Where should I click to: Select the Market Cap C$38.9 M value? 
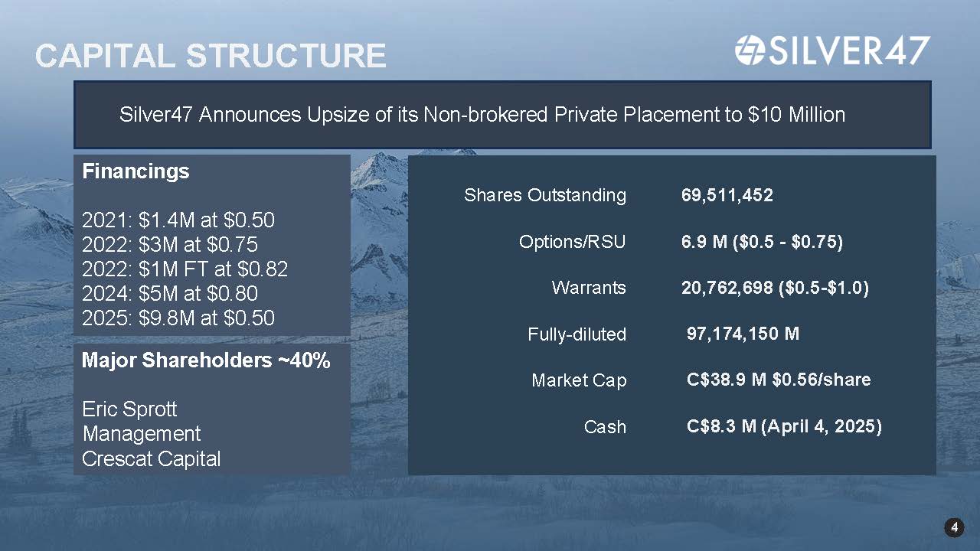click(x=779, y=380)
